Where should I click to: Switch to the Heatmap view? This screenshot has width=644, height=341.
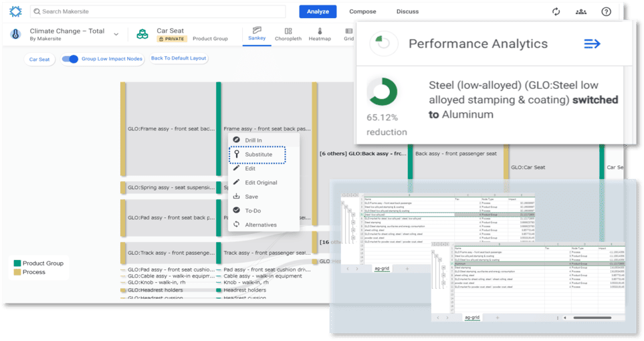point(319,34)
